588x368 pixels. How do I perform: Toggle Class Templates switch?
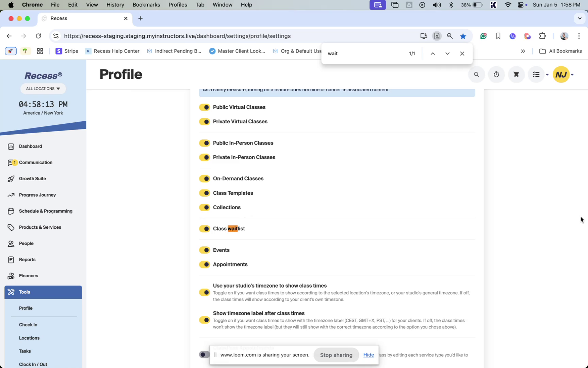pyautogui.click(x=205, y=193)
